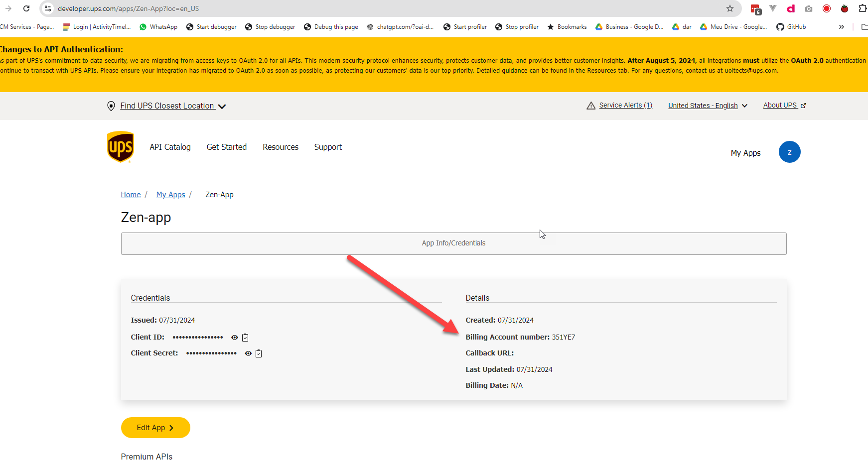Go forward with the browser arrow
Image resolution: width=868 pixels, height=463 pixels.
8,8
